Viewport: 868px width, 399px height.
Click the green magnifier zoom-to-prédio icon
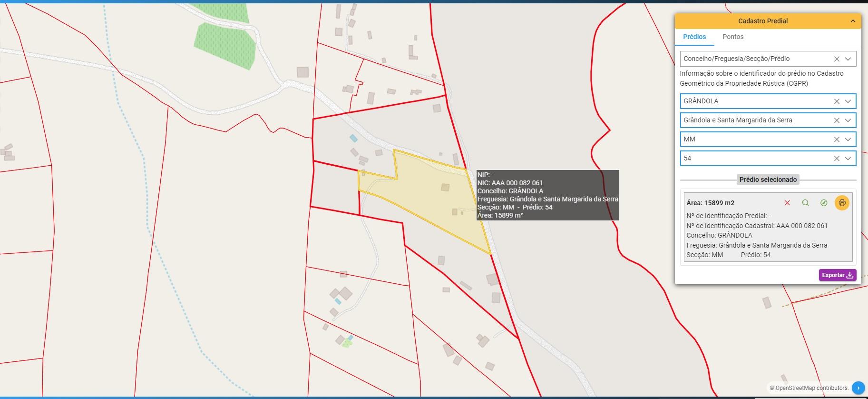click(805, 203)
